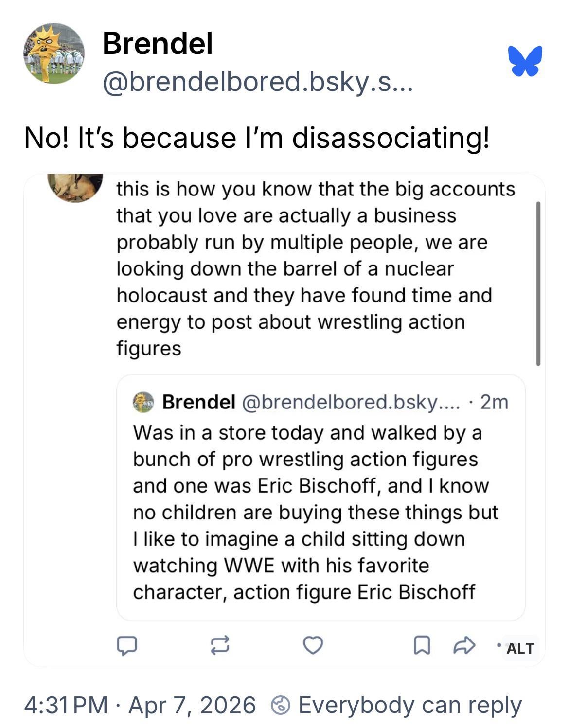Click the Brendel display name
This screenshot has height=728, width=569.
tap(158, 44)
